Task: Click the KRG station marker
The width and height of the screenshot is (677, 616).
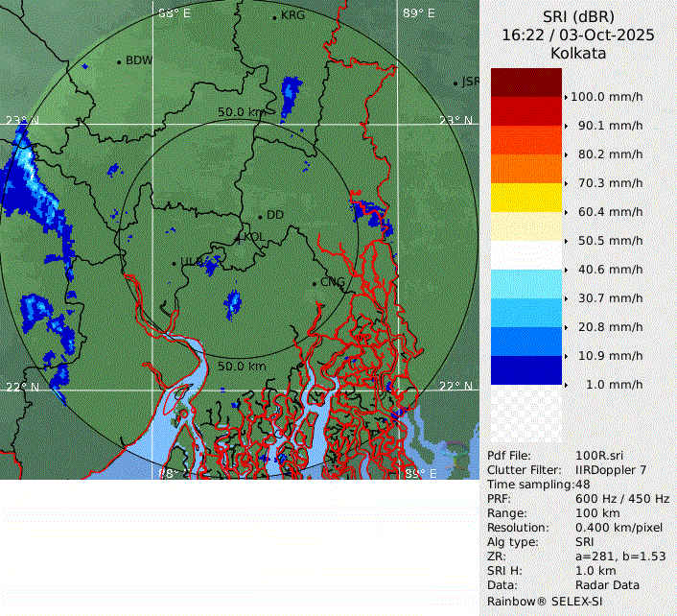Action: pos(274,17)
